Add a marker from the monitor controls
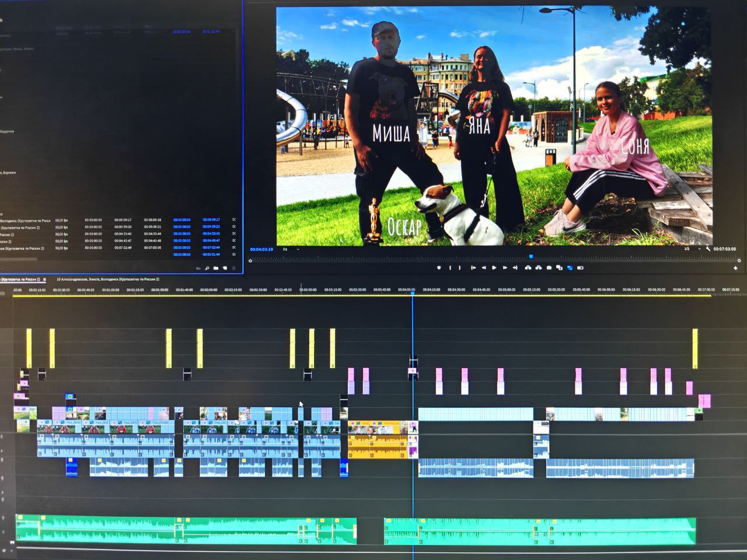This screenshot has height=560, width=747. click(439, 268)
